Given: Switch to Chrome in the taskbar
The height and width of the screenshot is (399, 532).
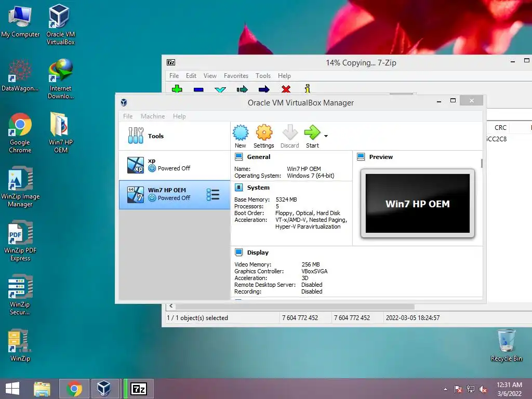Looking at the screenshot, I should (x=74, y=389).
